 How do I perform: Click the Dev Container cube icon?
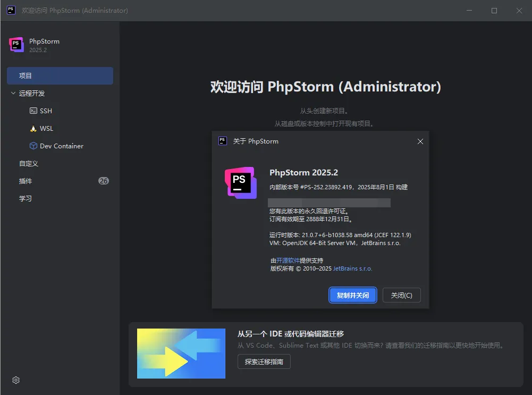(33, 146)
